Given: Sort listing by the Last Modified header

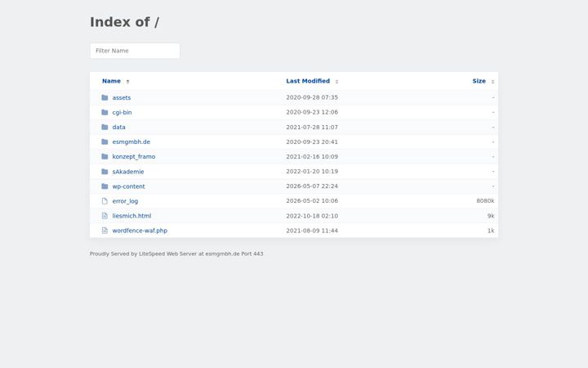Looking at the screenshot, I should [308, 81].
